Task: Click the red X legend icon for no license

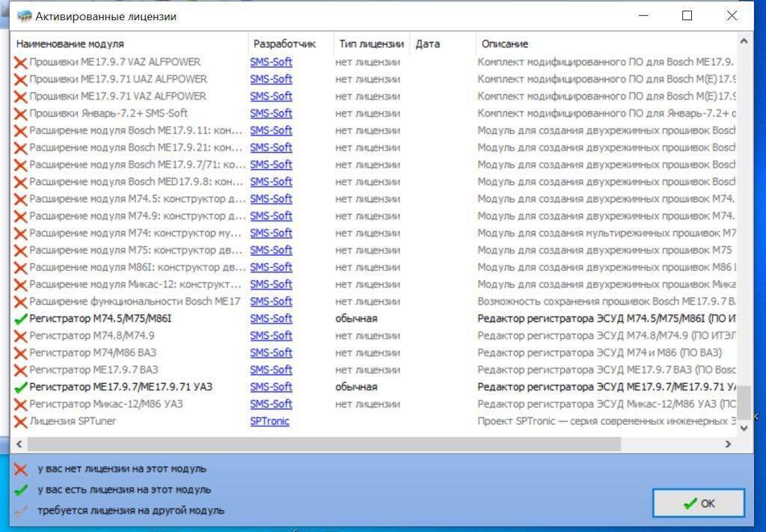Action: 20,469
